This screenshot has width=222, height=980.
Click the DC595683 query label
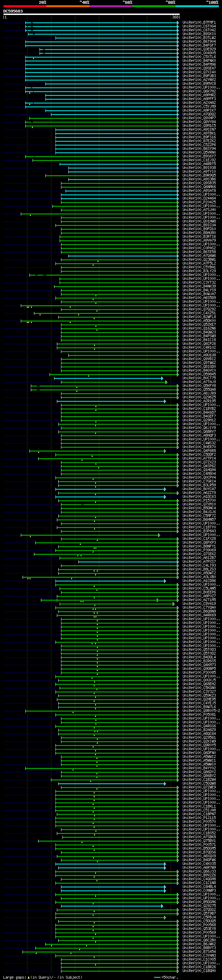point(13,11)
